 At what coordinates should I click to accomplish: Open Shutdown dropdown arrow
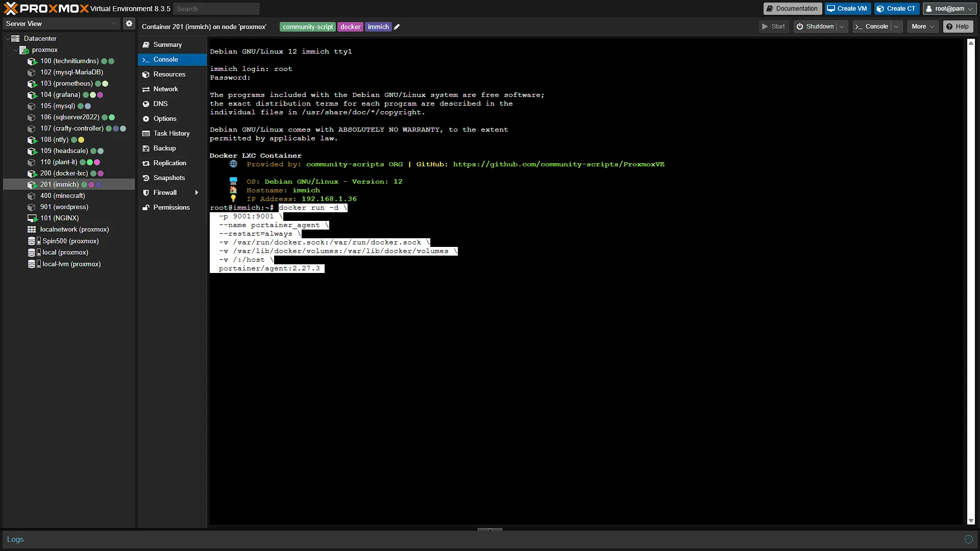click(x=842, y=27)
